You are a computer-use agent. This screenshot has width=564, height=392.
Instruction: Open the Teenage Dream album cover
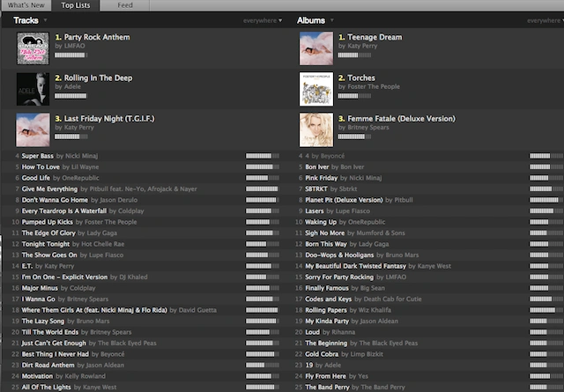coord(316,48)
